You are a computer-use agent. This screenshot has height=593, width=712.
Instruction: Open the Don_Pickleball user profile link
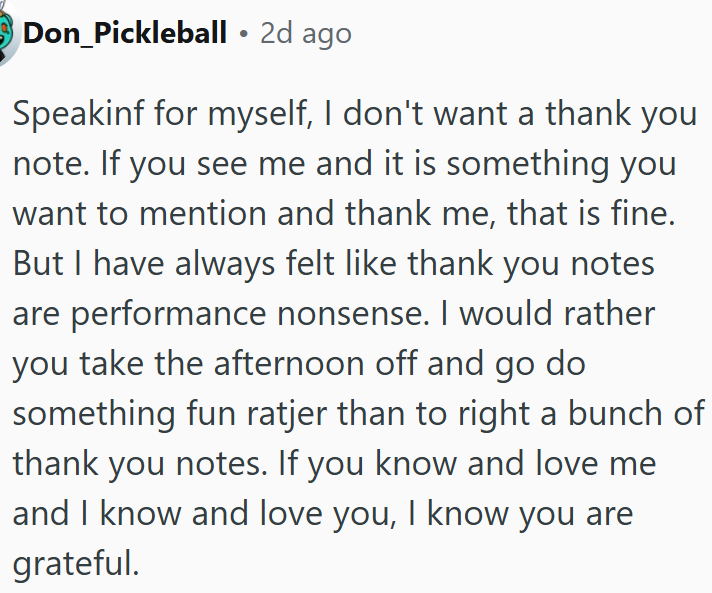point(125,34)
